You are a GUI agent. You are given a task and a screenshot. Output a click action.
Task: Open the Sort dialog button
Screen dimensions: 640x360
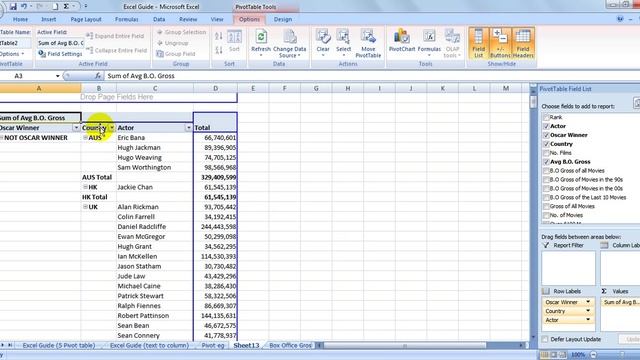(234, 41)
